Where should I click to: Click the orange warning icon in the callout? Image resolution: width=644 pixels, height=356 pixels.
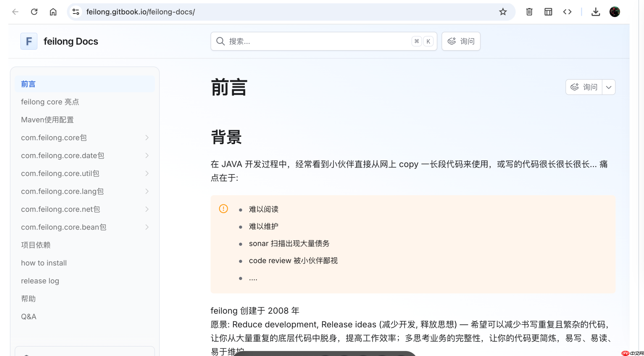(223, 209)
